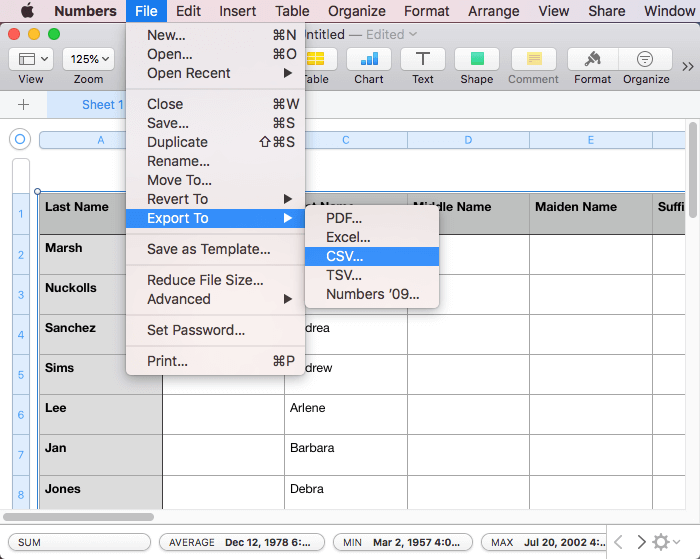Image resolution: width=700 pixels, height=559 pixels.
Task: Click the Shape toolbar icon
Action: 477,59
